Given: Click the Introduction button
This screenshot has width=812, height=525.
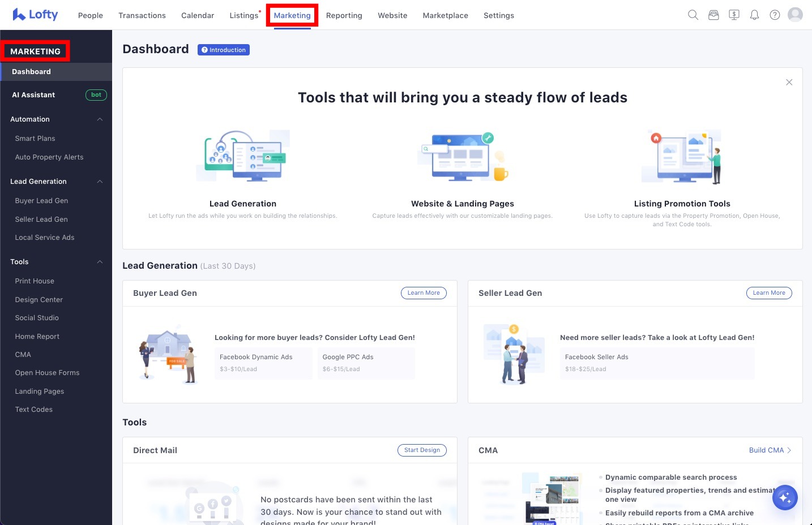Looking at the screenshot, I should point(224,50).
